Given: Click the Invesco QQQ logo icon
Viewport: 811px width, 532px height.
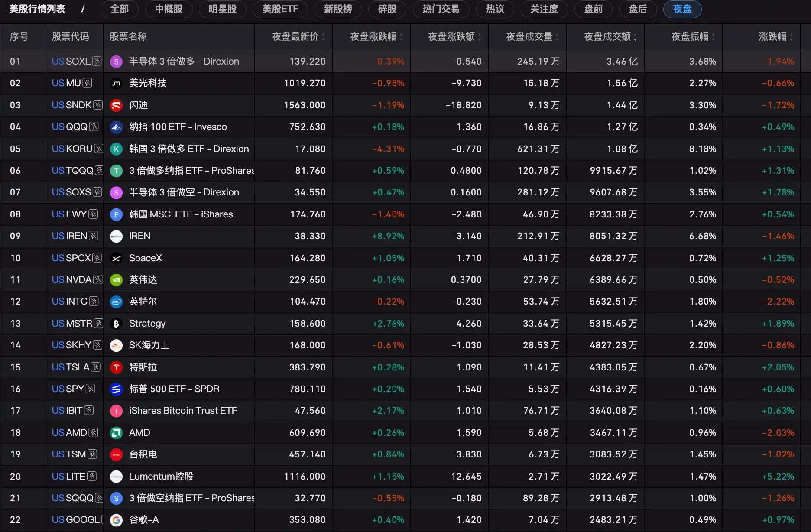Looking at the screenshot, I should [116, 127].
